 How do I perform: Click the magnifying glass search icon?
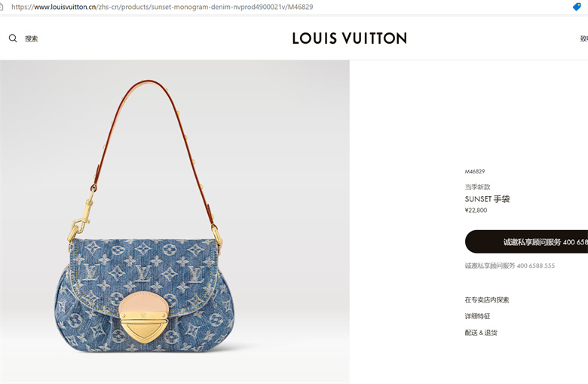[13, 38]
